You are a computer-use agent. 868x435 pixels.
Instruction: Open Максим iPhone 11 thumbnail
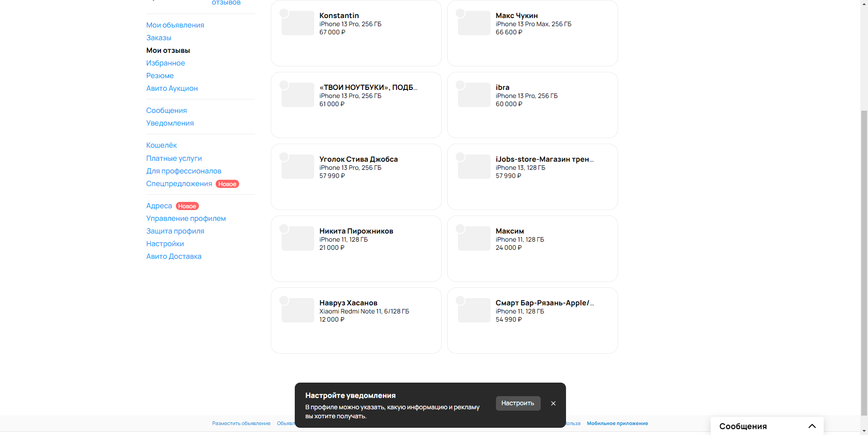[474, 239]
